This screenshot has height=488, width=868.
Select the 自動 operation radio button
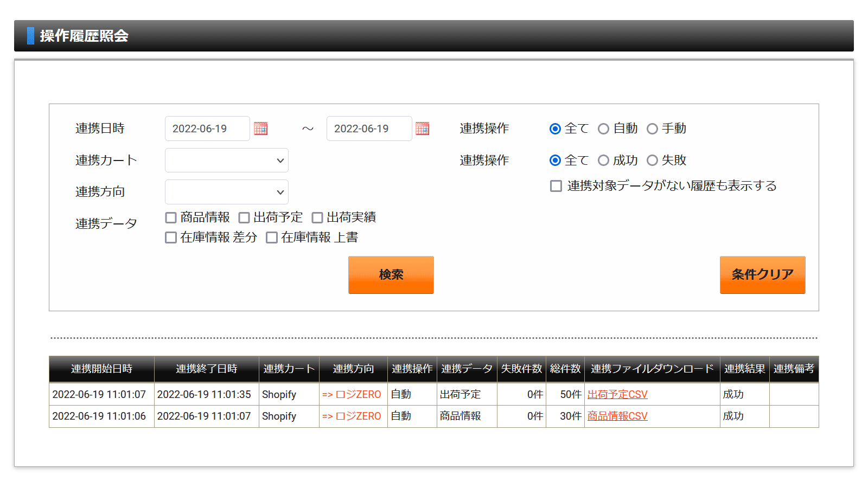pyautogui.click(x=603, y=129)
